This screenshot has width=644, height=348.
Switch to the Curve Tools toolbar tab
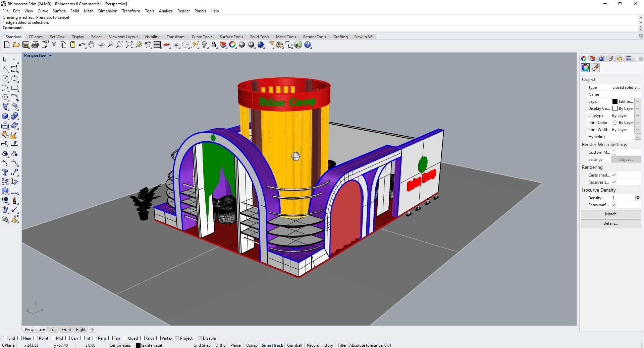pos(202,37)
